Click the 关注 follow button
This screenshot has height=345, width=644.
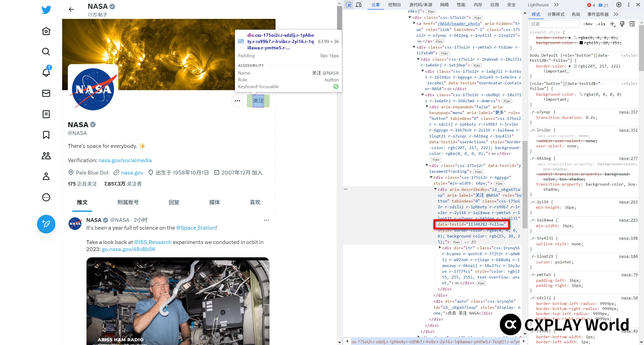(258, 101)
